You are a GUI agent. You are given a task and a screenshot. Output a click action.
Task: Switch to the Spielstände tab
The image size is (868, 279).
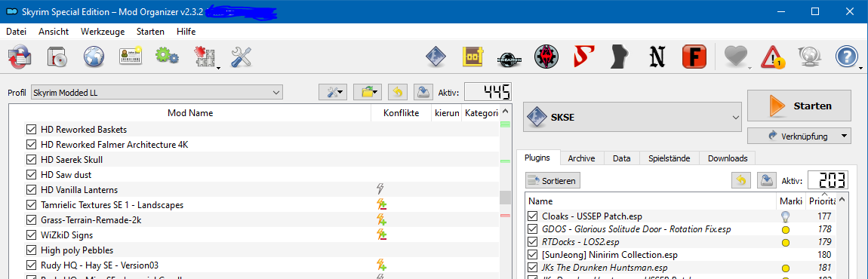(669, 158)
